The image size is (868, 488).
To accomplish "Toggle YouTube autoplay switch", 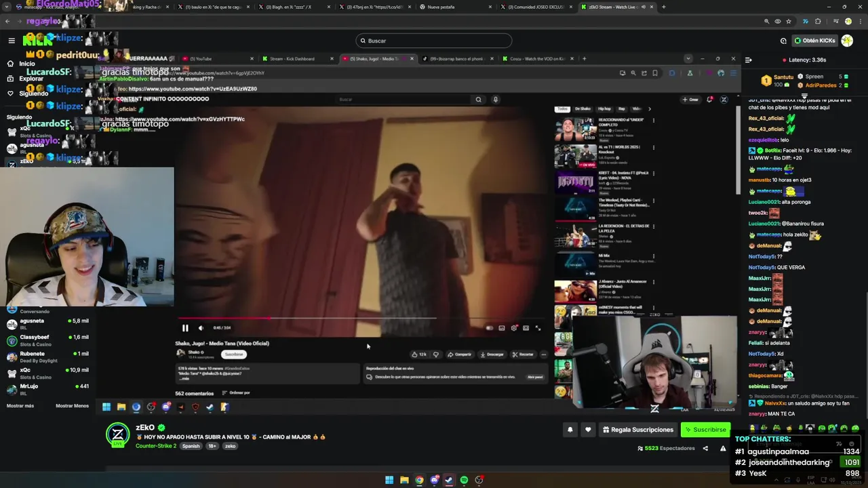I will (489, 328).
